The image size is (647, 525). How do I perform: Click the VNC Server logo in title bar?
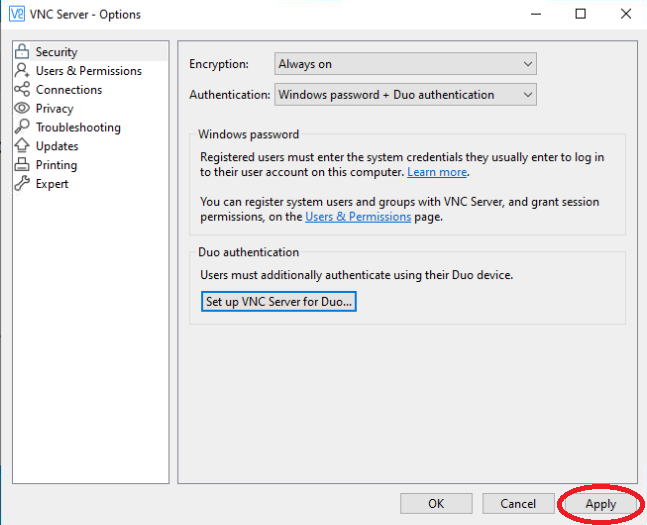(17, 14)
